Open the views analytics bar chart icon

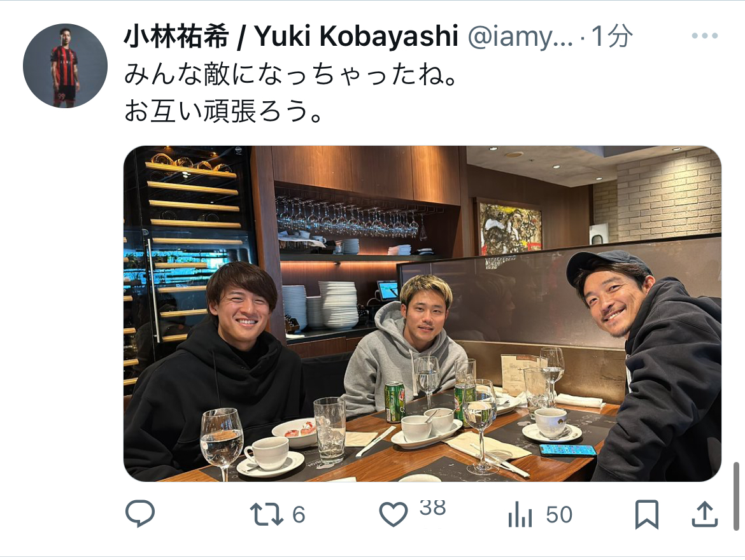click(x=520, y=514)
